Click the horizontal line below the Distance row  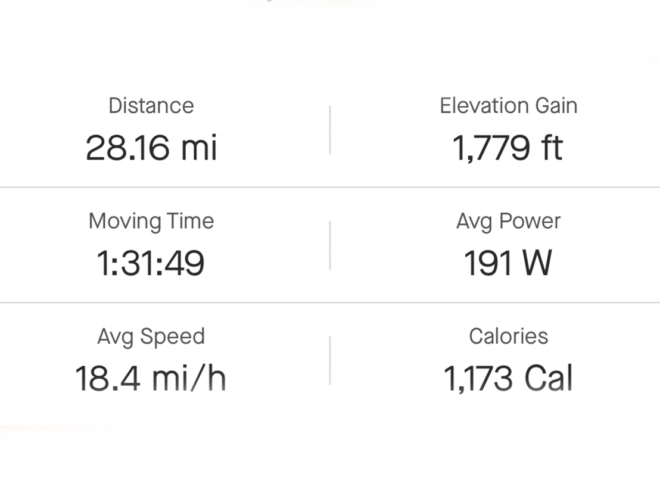[330, 187]
